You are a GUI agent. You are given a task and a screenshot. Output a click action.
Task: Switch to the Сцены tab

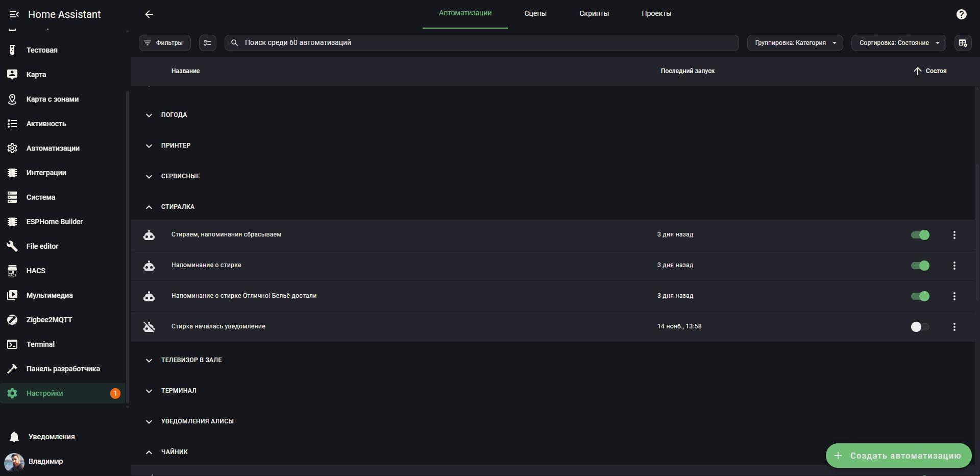535,14
